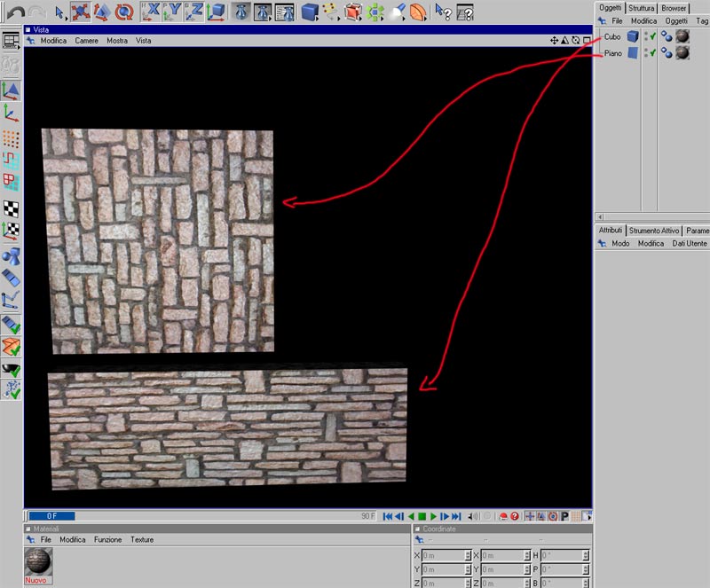710x588 pixels.
Task: Select the edges mode tool
Action: [x=11, y=161]
